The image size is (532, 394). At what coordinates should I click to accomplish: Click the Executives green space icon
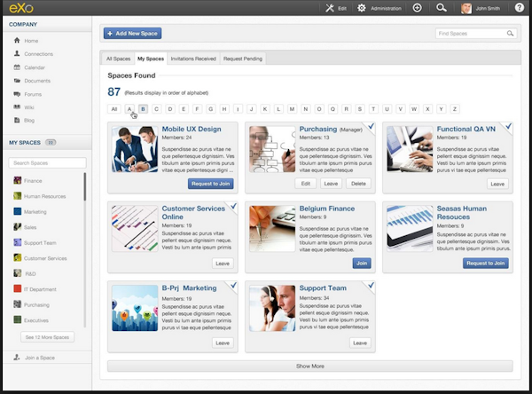(x=18, y=319)
